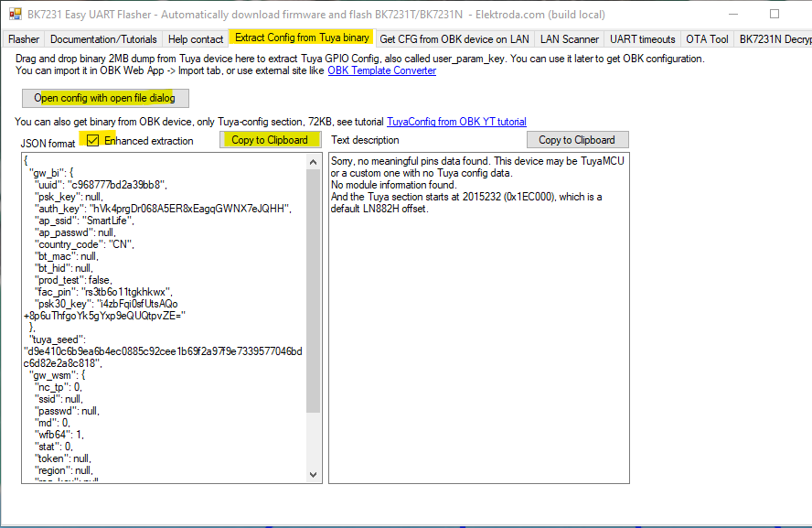Click the "uuid" line in JSON output
The image size is (812, 528).
click(x=101, y=185)
